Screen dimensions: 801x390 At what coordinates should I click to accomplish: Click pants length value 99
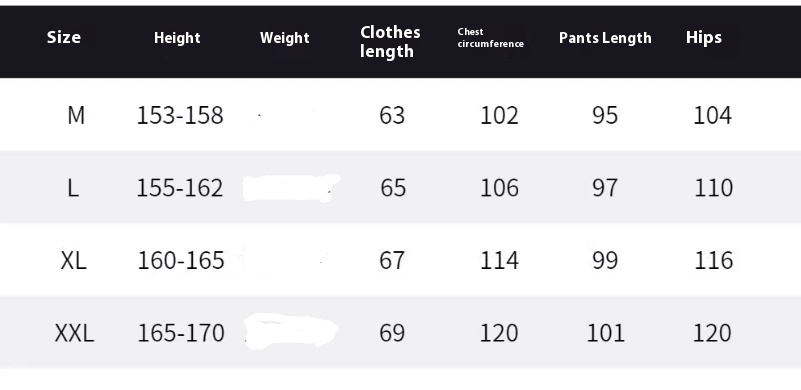pyautogui.click(x=605, y=260)
